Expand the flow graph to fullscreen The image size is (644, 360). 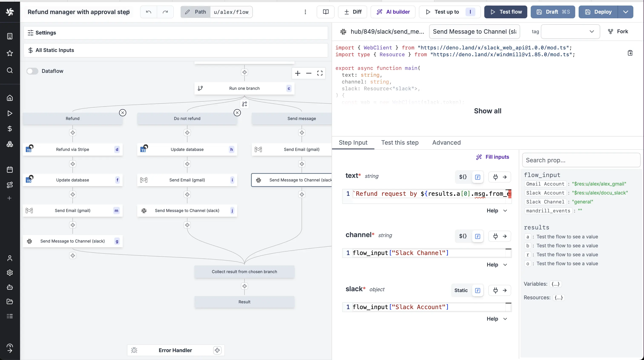(x=320, y=73)
